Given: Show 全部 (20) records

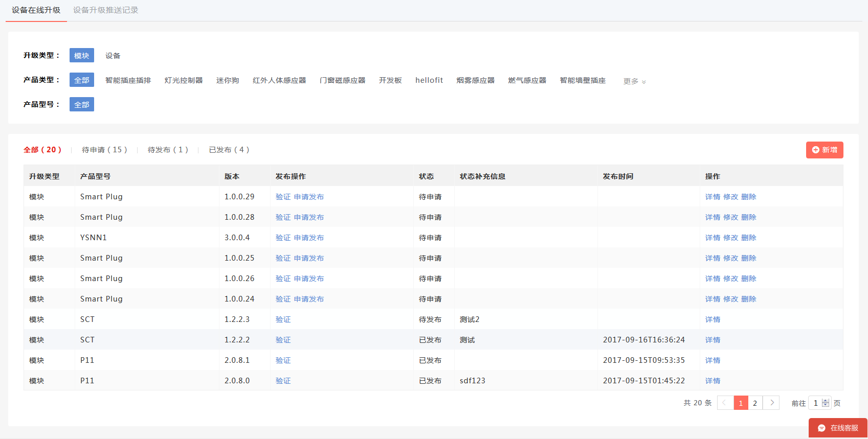Looking at the screenshot, I should (x=42, y=150).
